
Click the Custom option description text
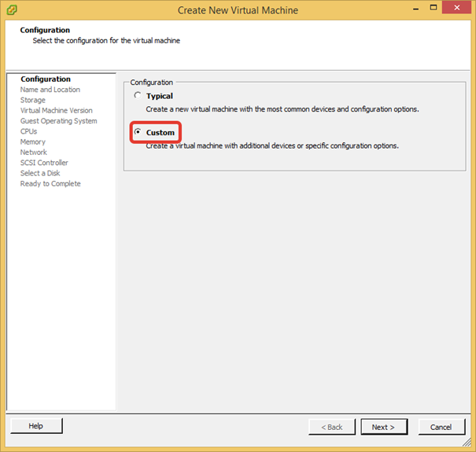pos(272,146)
